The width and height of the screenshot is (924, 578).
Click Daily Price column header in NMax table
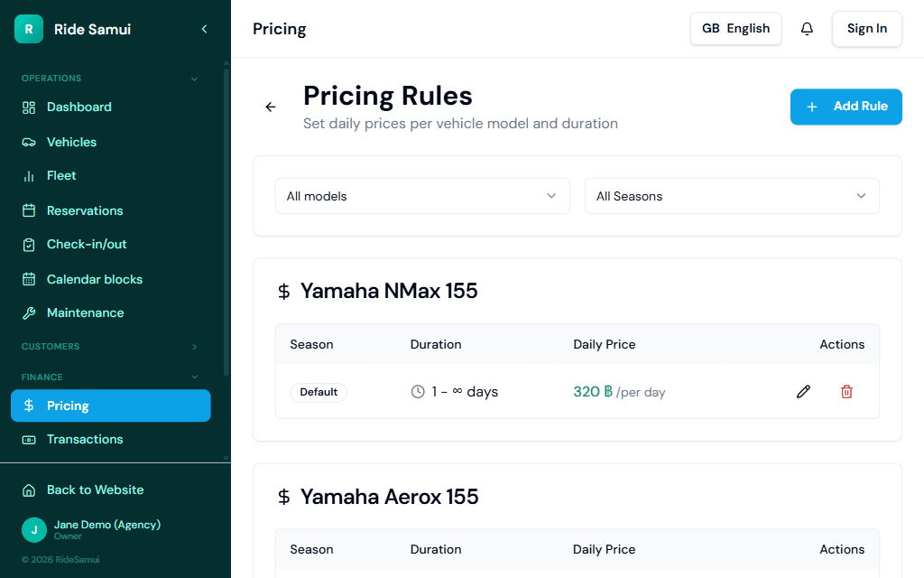604,344
